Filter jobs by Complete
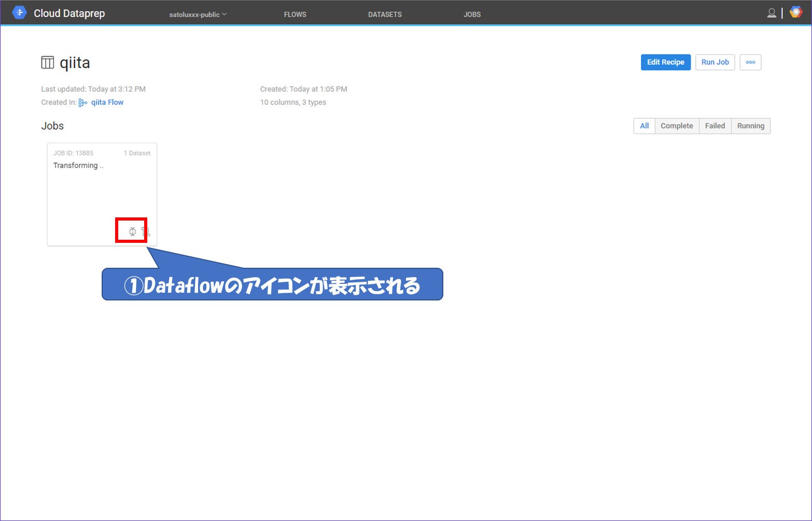The width and height of the screenshot is (812, 521). [677, 126]
